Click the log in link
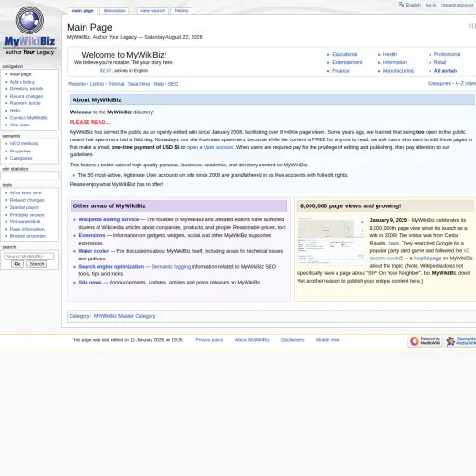The width and height of the screenshot is (476, 476). pyautogui.click(x=430, y=5)
